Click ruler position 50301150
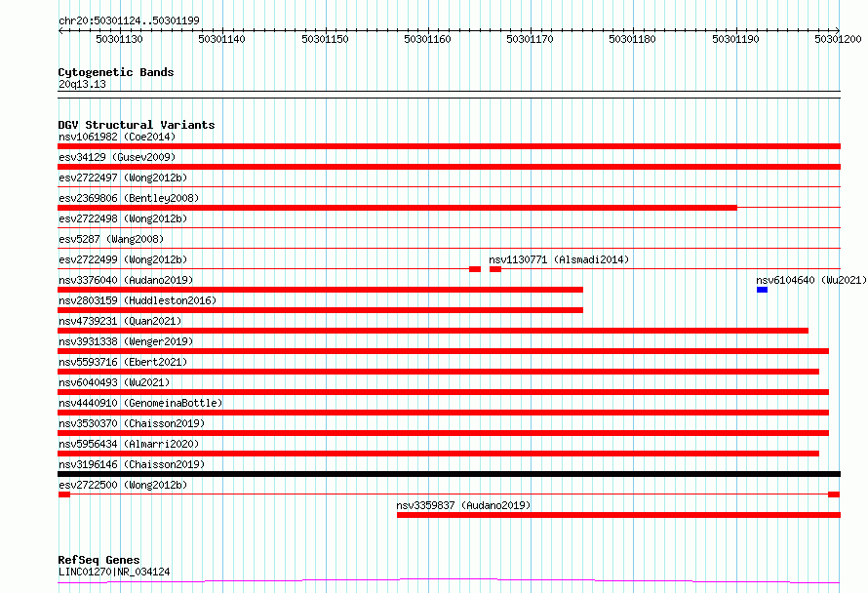The height and width of the screenshot is (593, 868). click(325, 39)
